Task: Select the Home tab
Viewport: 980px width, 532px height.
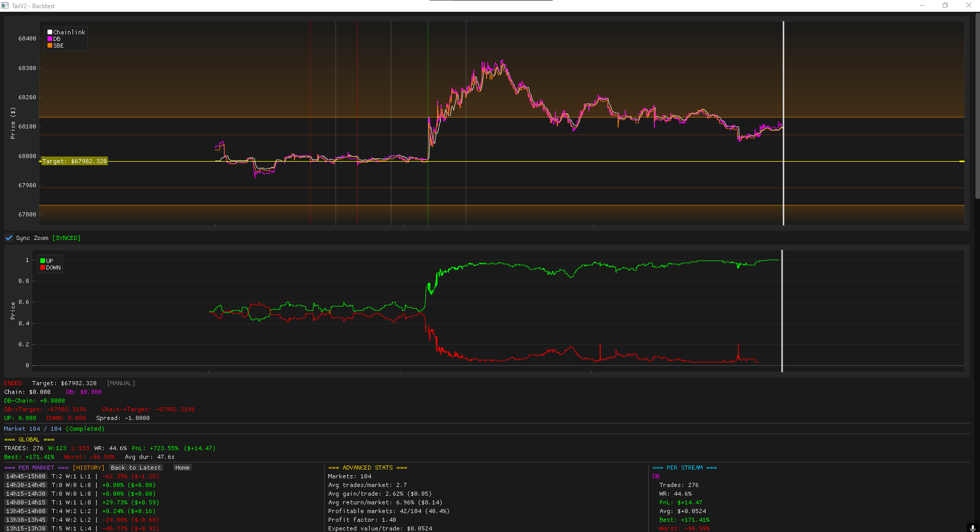Action: pyautogui.click(x=181, y=467)
